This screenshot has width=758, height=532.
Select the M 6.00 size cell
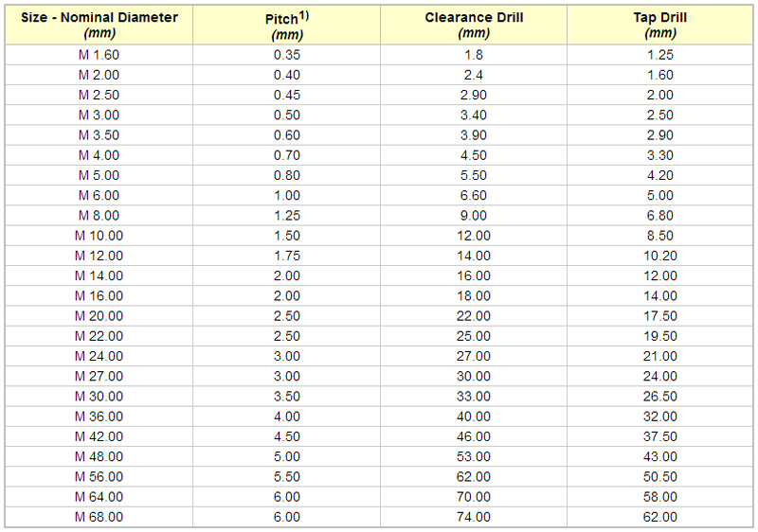(99, 196)
